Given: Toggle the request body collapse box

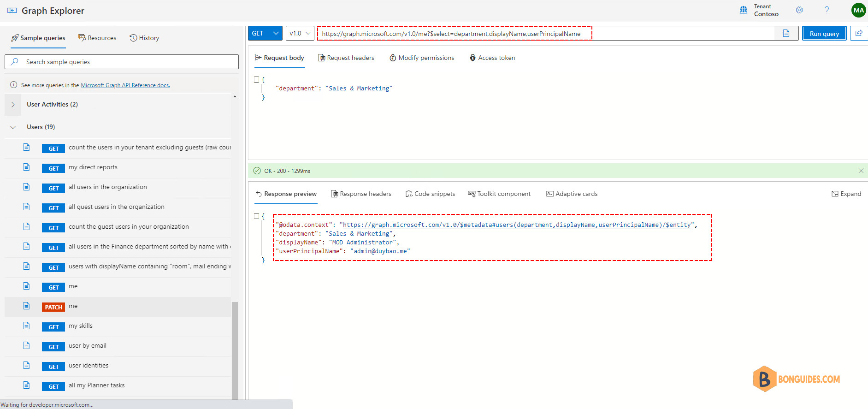Looking at the screenshot, I should 257,79.
